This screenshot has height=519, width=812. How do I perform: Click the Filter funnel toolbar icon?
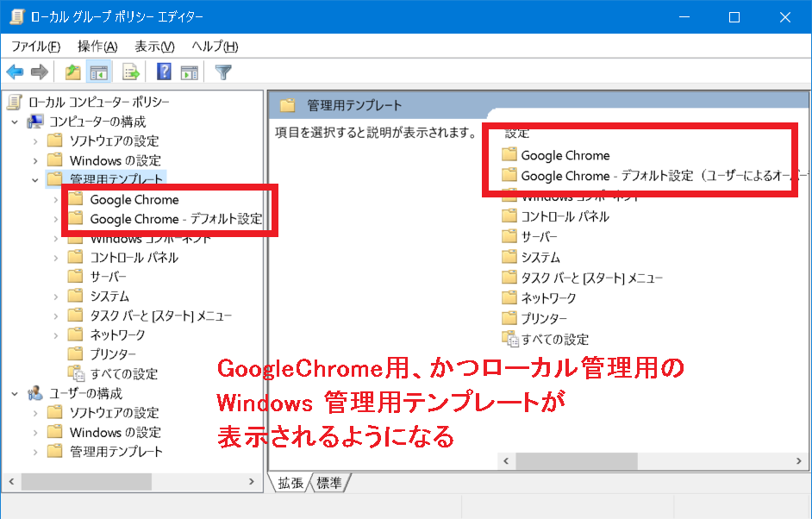click(223, 72)
